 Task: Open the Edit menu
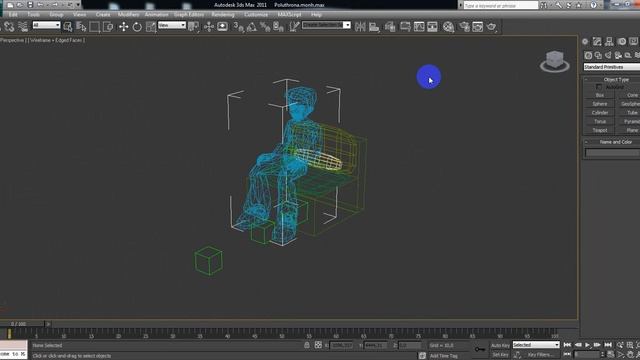coord(13,15)
